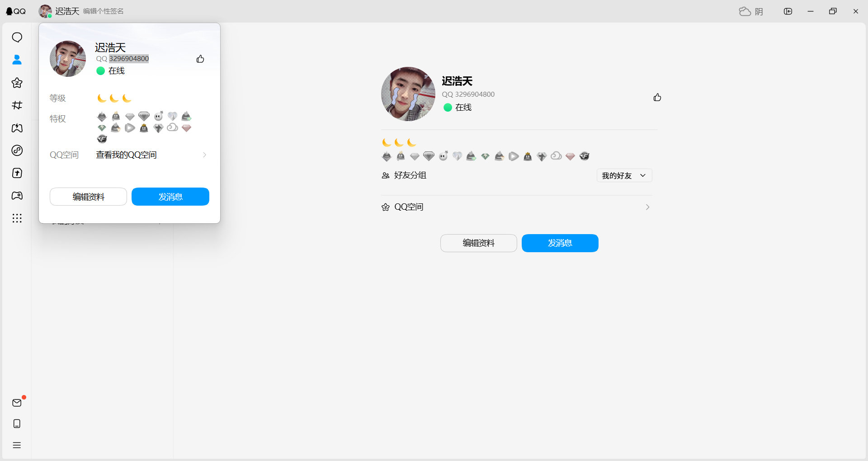Click the thumbs-up like icon in the main profile
Screen dimensions: 868x461
click(x=657, y=97)
